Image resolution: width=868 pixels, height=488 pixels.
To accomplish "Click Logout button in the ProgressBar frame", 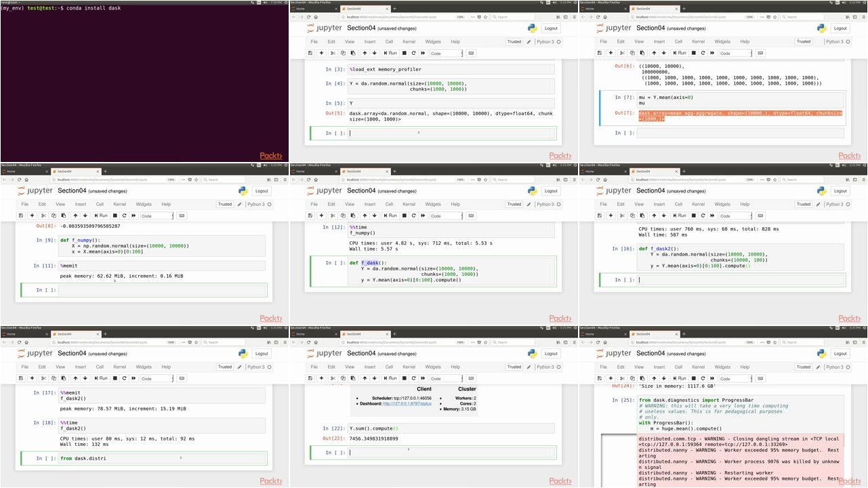I will tap(841, 354).
